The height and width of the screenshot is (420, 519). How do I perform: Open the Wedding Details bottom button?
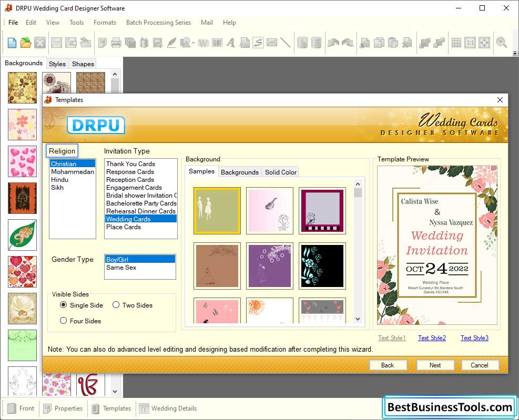pos(168,408)
